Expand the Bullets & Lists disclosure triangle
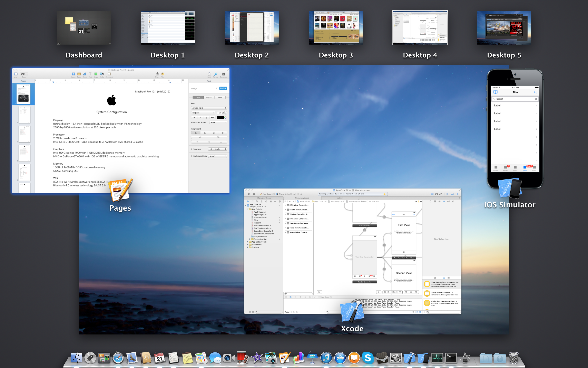This screenshot has width=588, height=368. pos(192,156)
